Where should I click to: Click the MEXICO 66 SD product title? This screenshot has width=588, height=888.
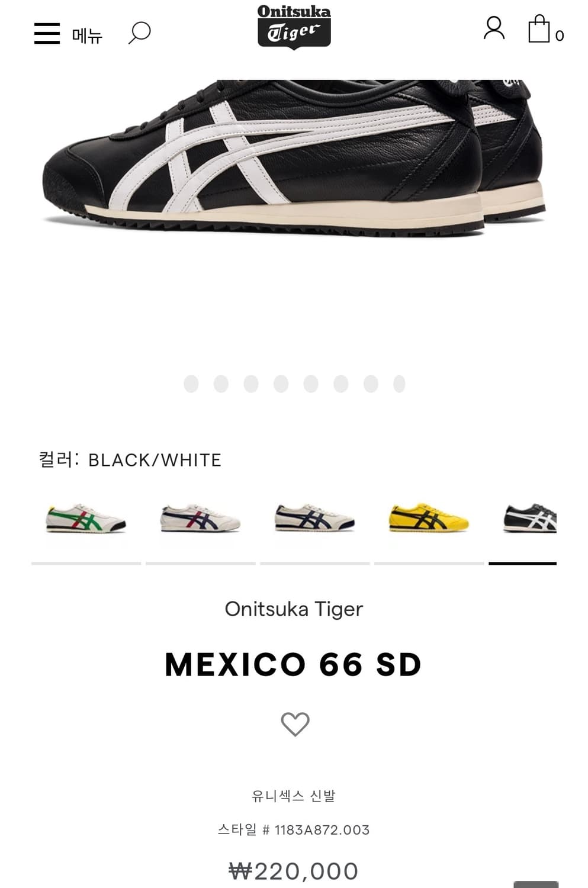pyautogui.click(x=294, y=665)
